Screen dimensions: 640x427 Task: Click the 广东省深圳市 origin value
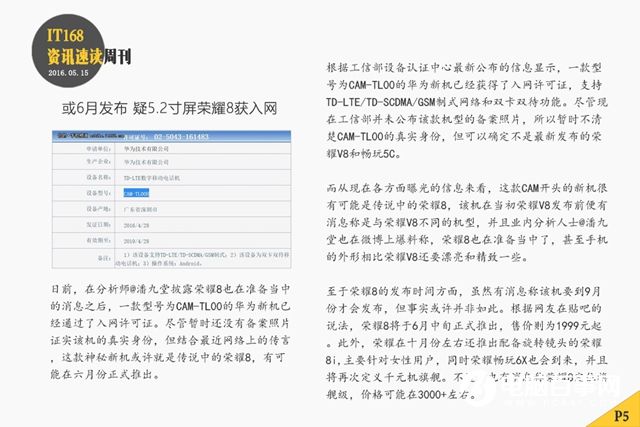(141, 209)
